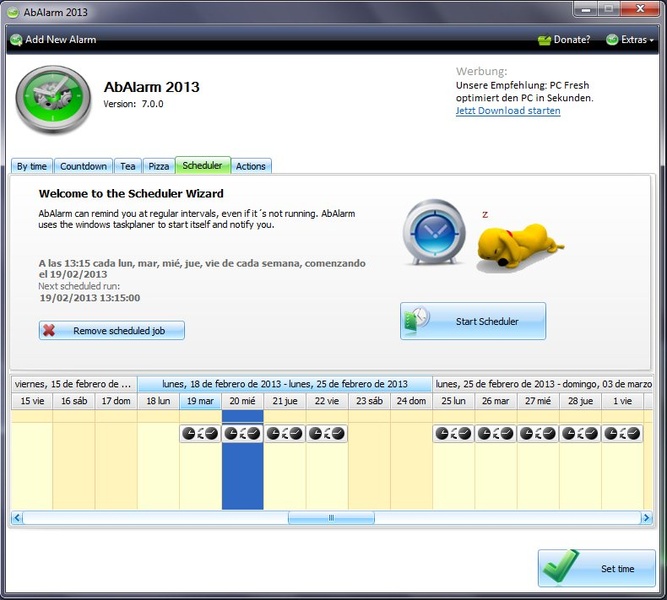
Task: Select the 23 sáb day header
Action: point(369,401)
